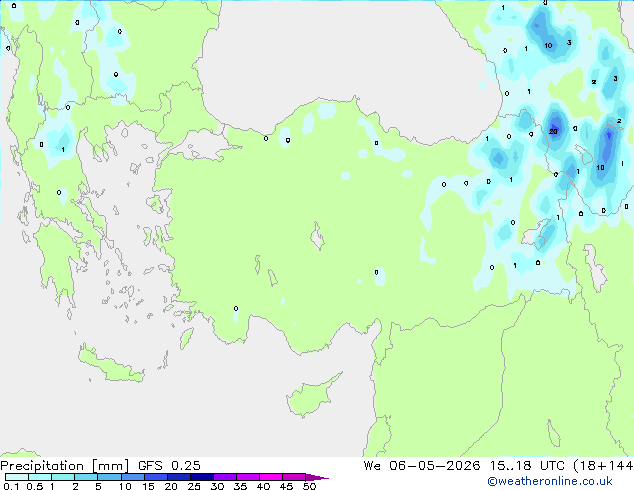The image size is (634, 490).
Task: Click the "25" legend scale label
Action: pos(194,486)
